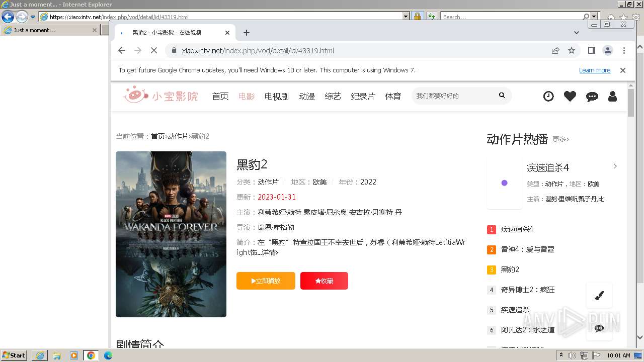This screenshot has height=362, width=644.
Task: Open 阿凡达2：水之道 in the hot list
Action: tap(528, 330)
